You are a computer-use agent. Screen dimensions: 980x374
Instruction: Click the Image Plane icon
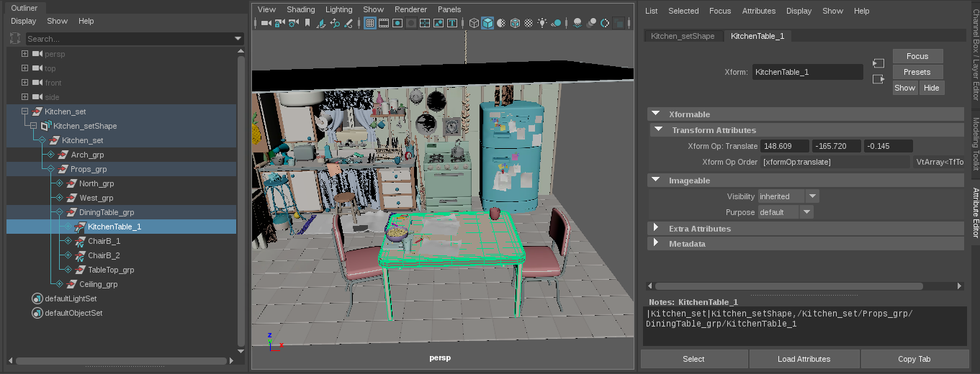pos(320,23)
